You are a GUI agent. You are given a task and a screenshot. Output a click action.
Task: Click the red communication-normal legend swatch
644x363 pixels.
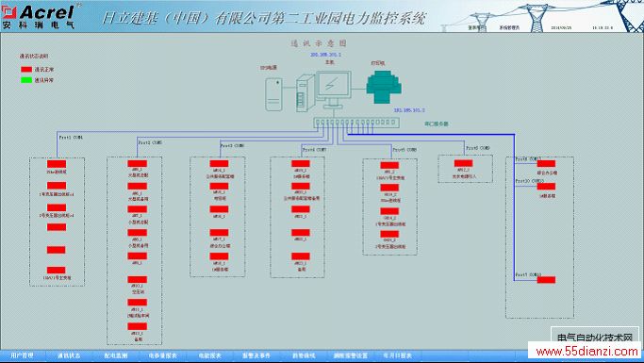tap(26, 70)
